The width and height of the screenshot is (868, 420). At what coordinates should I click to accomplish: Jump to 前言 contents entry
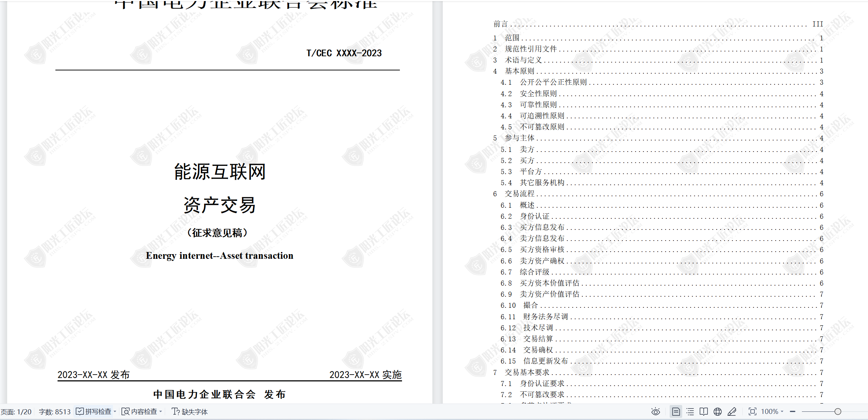tap(658, 24)
